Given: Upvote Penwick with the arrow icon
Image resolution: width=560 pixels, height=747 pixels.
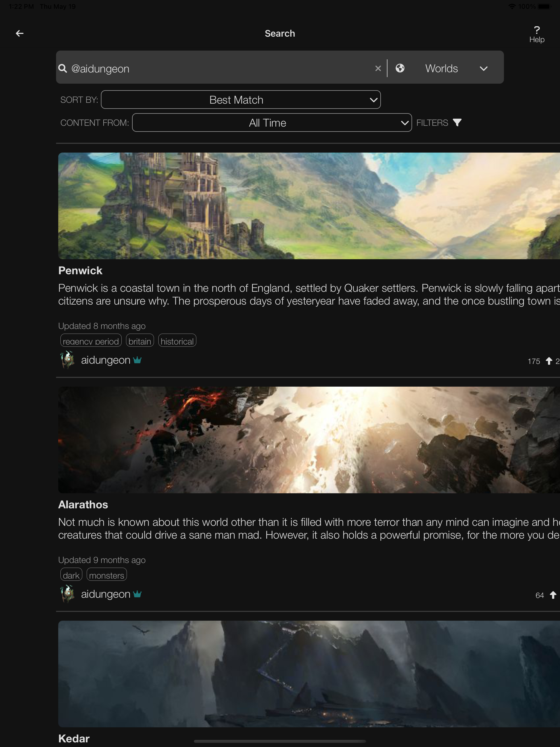Looking at the screenshot, I should [x=549, y=361].
